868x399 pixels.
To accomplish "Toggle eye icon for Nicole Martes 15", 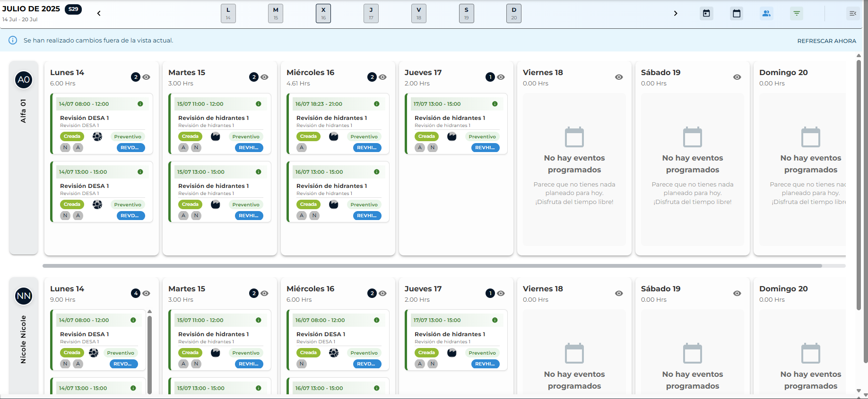I will pyautogui.click(x=265, y=293).
